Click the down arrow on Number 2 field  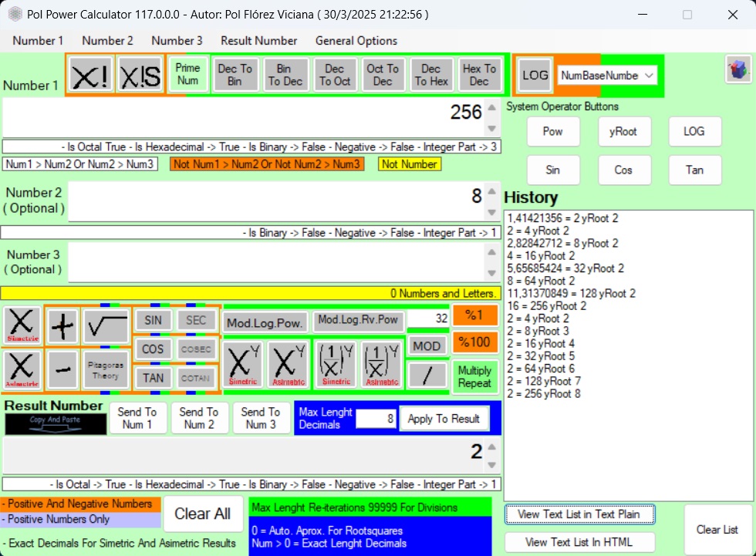(x=491, y=212)
